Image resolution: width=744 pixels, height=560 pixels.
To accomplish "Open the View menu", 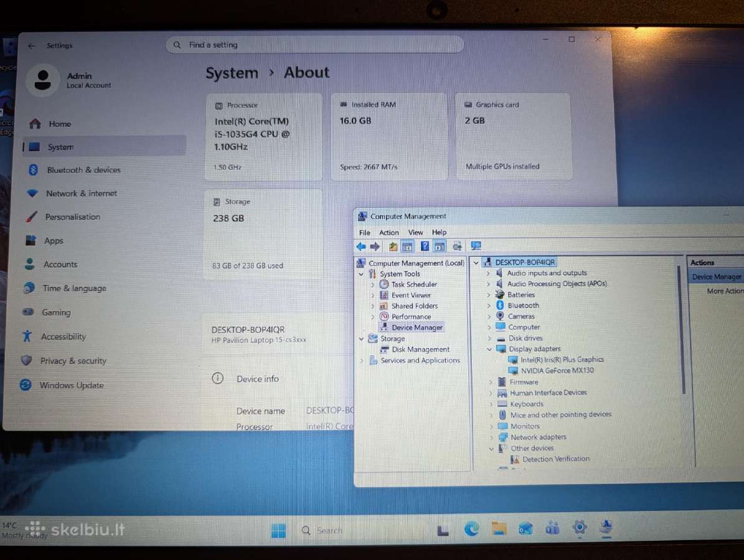I will pyautogui.click(x=415, y=232).
